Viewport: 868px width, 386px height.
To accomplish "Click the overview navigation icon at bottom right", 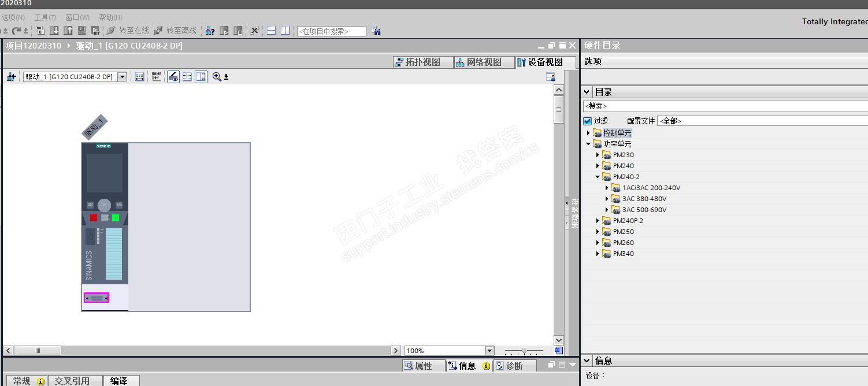I will point(558,350).
